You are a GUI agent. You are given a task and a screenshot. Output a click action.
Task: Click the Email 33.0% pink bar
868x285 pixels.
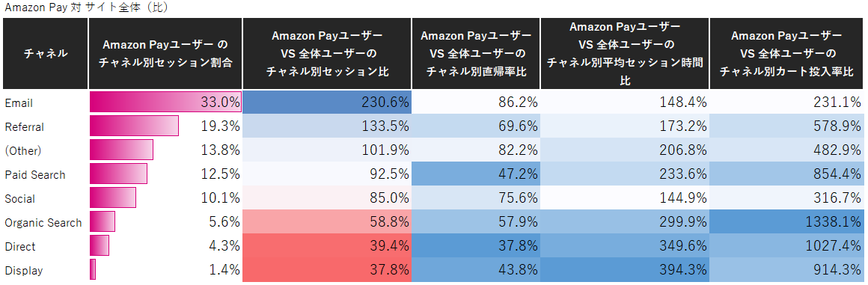(165, 102)
